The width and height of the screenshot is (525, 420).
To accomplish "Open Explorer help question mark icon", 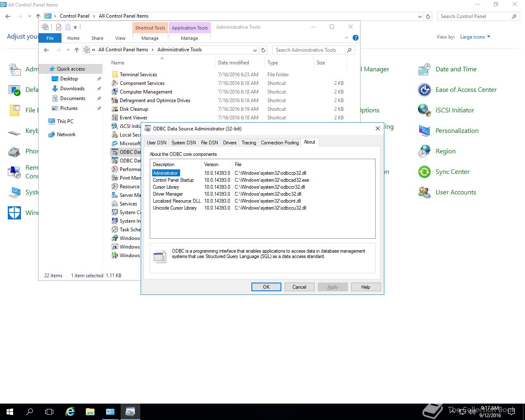I will (356, 38).
